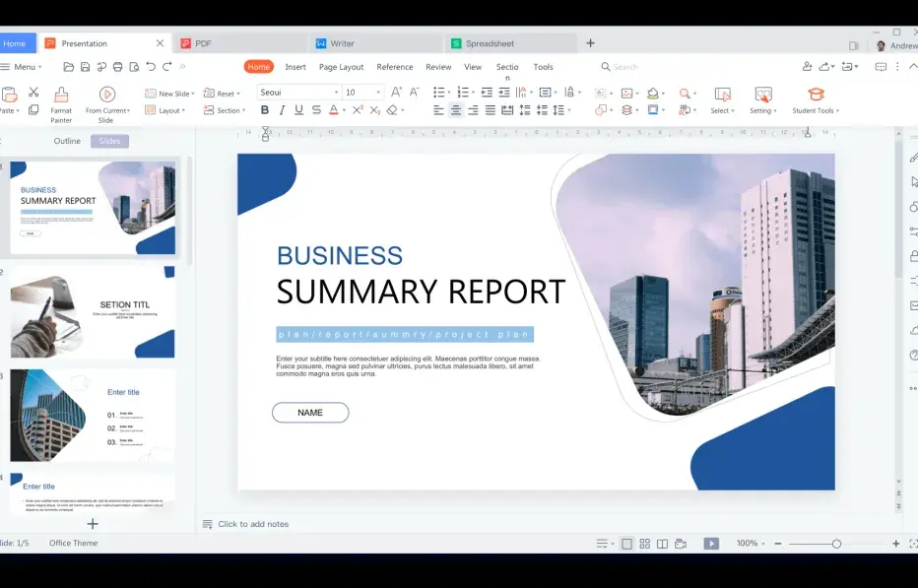This screenshot has width=918, height=588.
Task: Click the zoom in plus icon
Action: pyautogui.click(x=895, y=544)
